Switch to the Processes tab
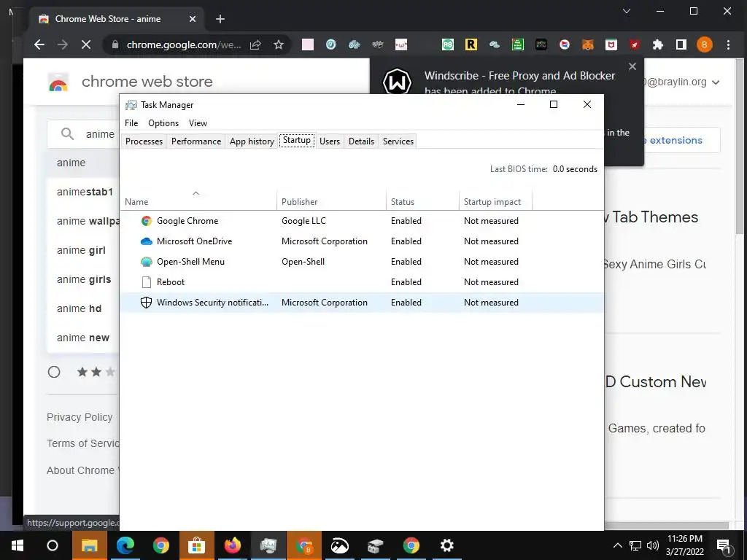 [x=144, y=141]
